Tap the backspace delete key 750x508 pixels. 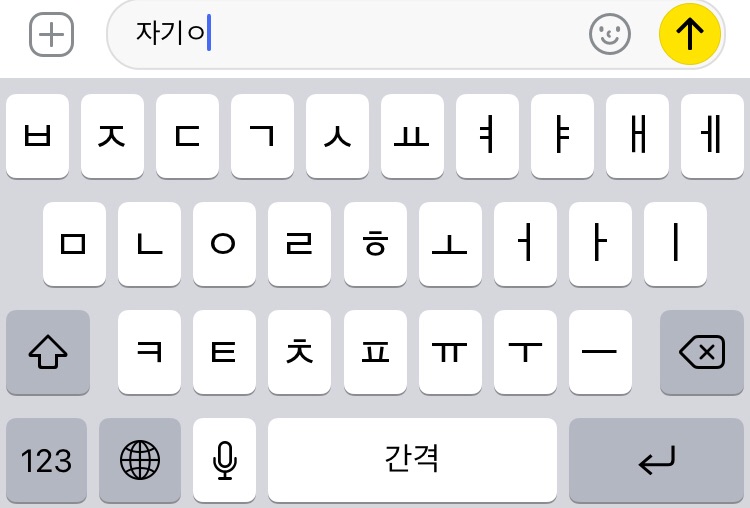pyautogui.click(x=702, y=352)
